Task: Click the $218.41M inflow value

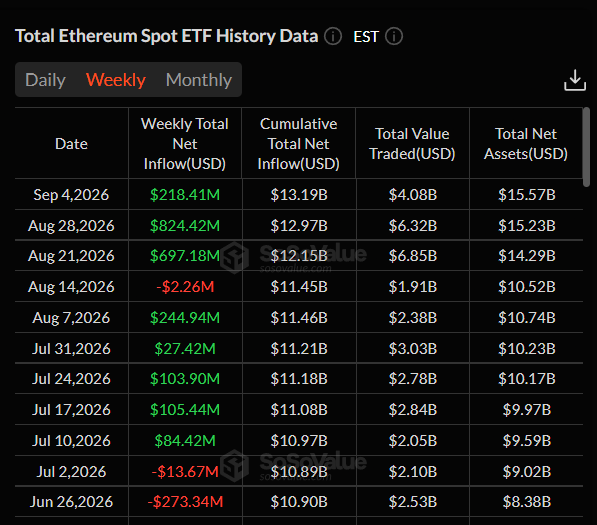Action: [x=185, y=195]
